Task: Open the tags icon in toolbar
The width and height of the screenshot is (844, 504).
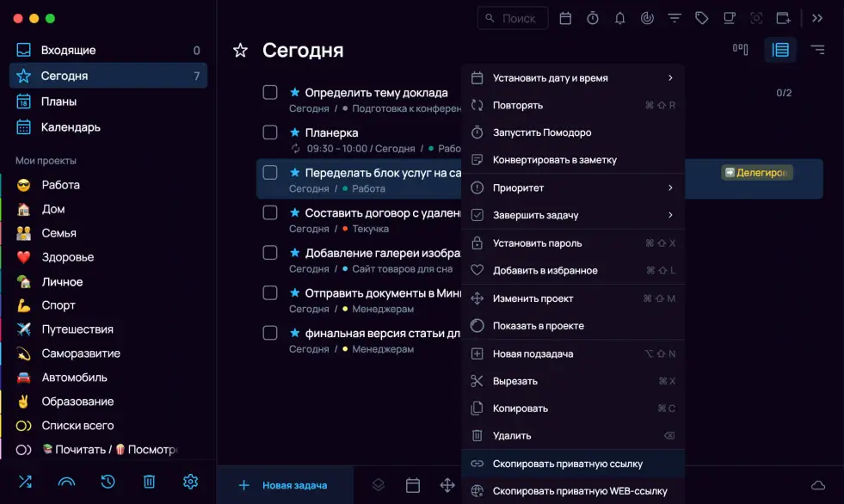Action: pyautogui.click(x=701, y=18)
